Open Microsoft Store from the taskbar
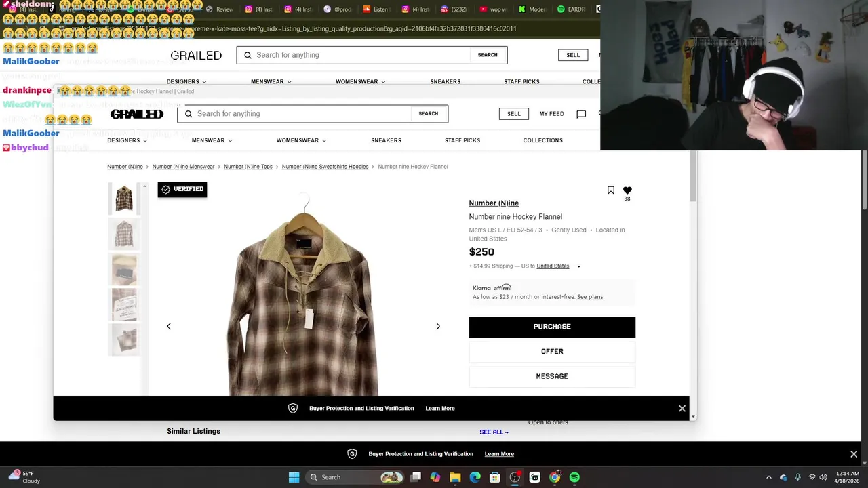868x488 pixels. pos(494,477)
